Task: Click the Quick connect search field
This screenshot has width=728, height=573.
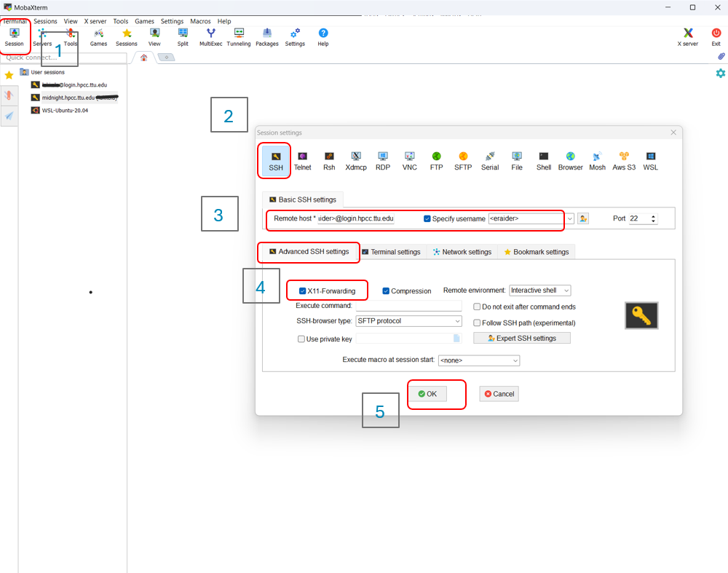Action: point(65,58)
